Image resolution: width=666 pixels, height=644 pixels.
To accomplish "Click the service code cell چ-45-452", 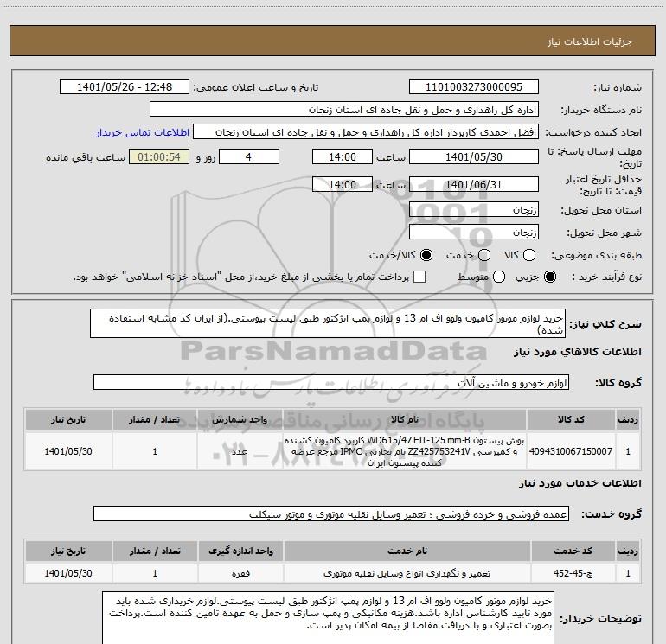I will (x=573, y=573).
